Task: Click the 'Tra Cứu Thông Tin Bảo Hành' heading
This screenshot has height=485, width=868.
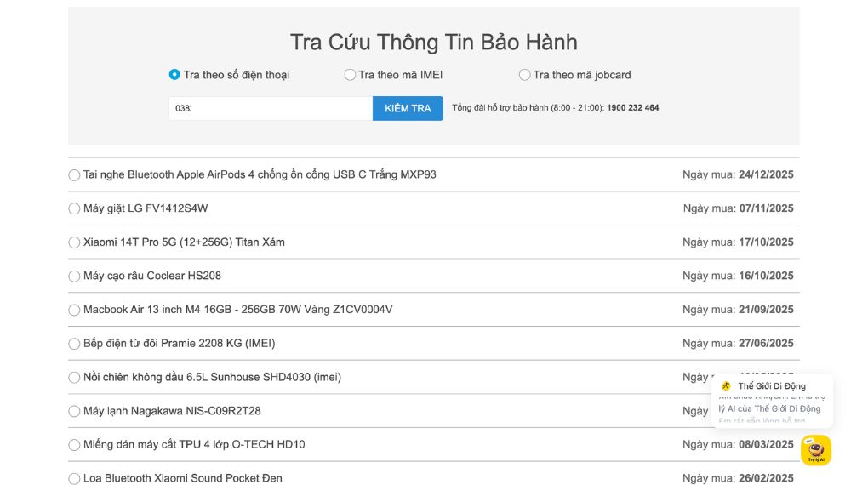Action: tap(433, 42)
